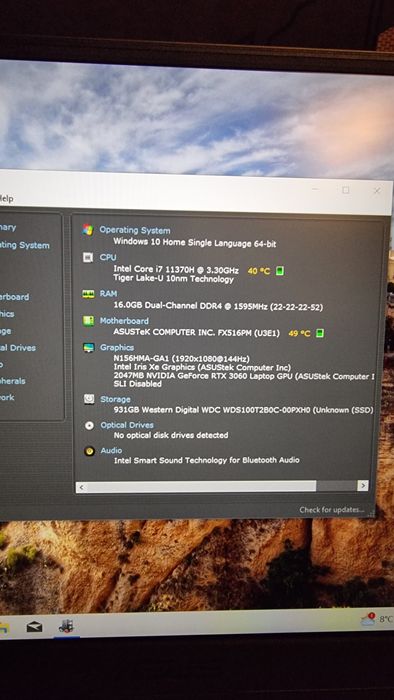
Task: Select Optical Drives in the sidebar
Action: tap(18, 348)
